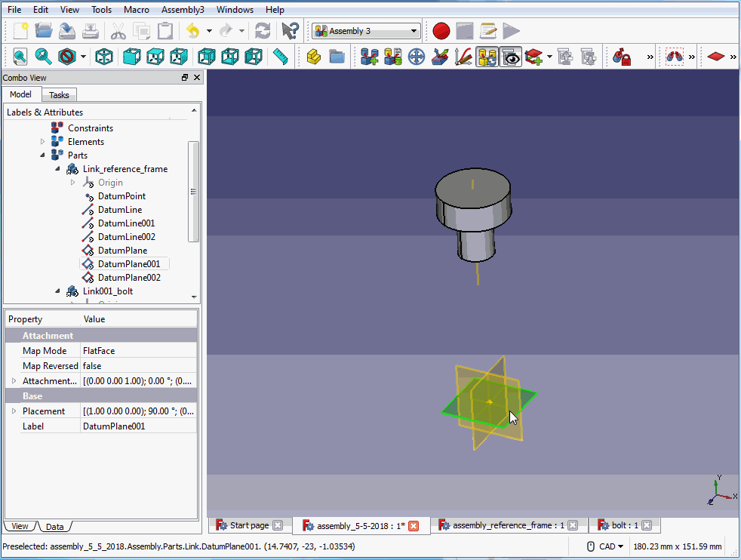Select DatumPlane002 in the tree

[x=129, y=278]
